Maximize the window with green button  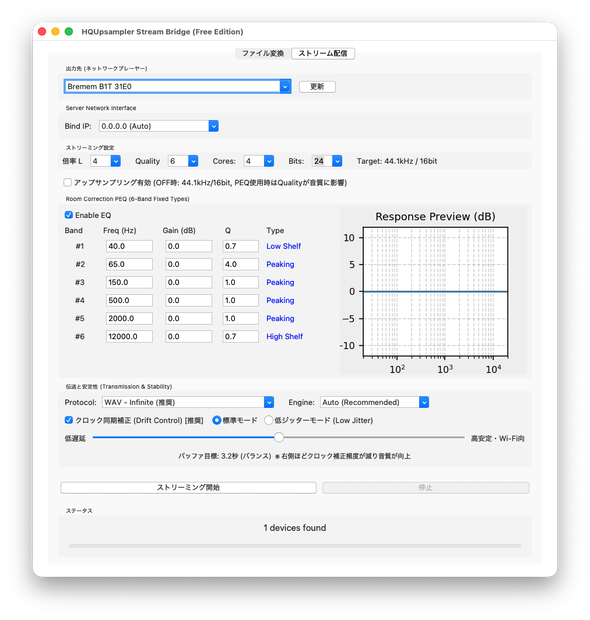click(x=69, y=32)
